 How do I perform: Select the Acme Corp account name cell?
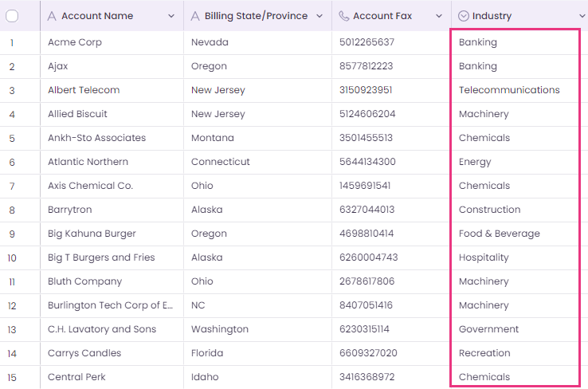click(112, 42)
